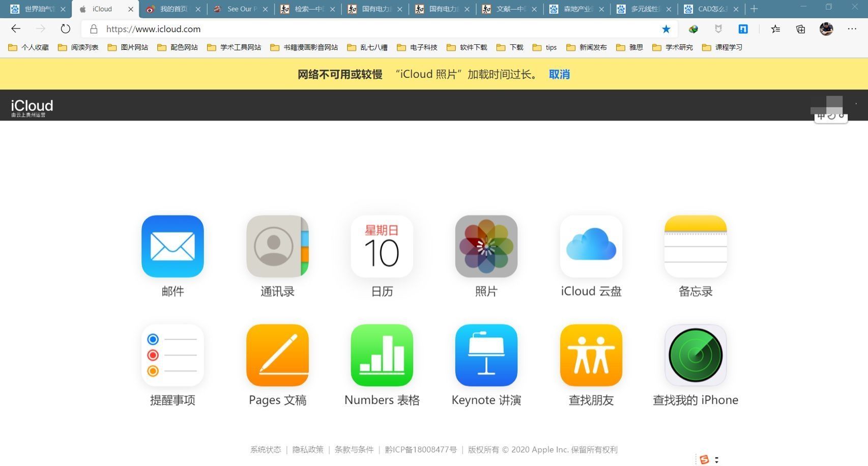868x466 pixels.
Task: Switch to the 文献—中 tab
Action: click(509, 9)
